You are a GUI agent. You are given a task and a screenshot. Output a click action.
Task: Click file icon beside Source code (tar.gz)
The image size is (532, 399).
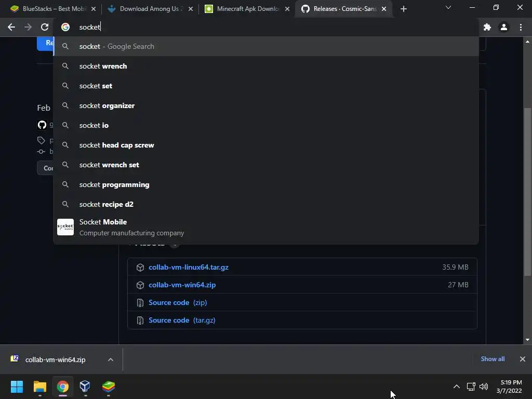click(x=140, y=320)
